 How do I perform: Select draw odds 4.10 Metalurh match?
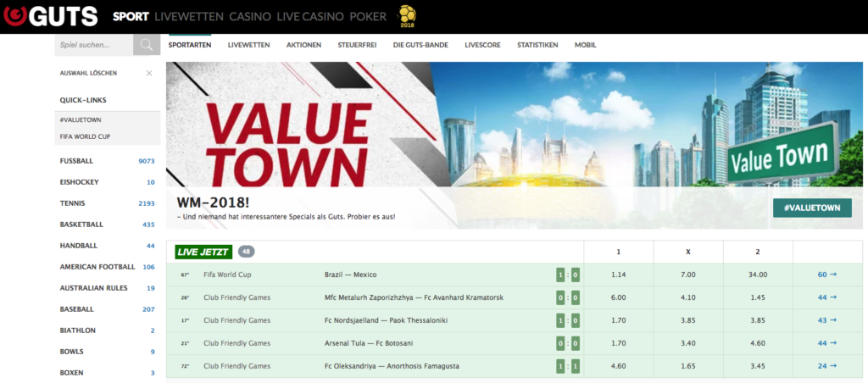click(x=688, y=297)
